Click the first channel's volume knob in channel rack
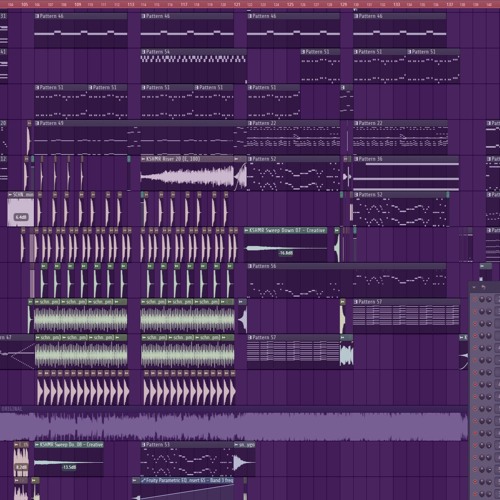The image size is (500, 500). coord(489,299)
